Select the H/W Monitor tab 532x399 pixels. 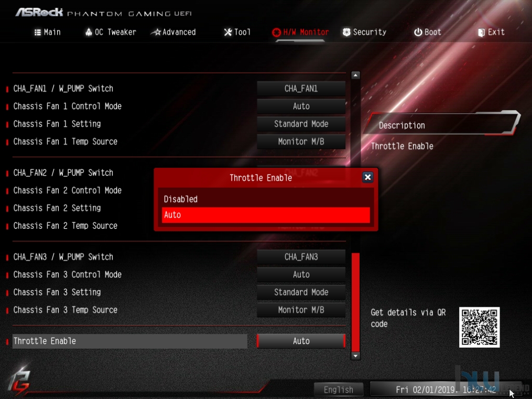pyautogui.click(x=300, y=32)
